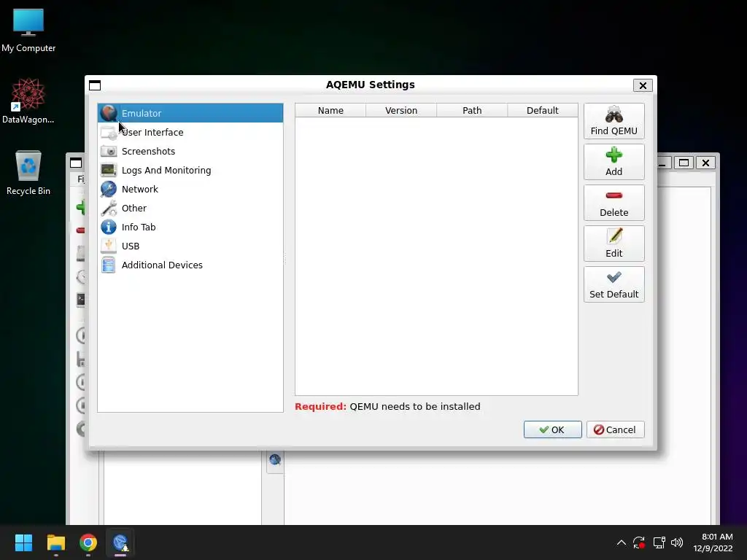The width and height of the screenshot is (747, 560).
Task: Edit the selected emulator entry
Action: pos(614,244)
